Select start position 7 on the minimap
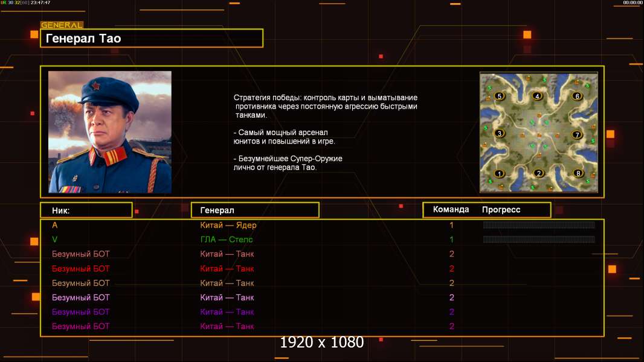Image resolution: width=644 pixels, height=362 pixels. [577, 135]
